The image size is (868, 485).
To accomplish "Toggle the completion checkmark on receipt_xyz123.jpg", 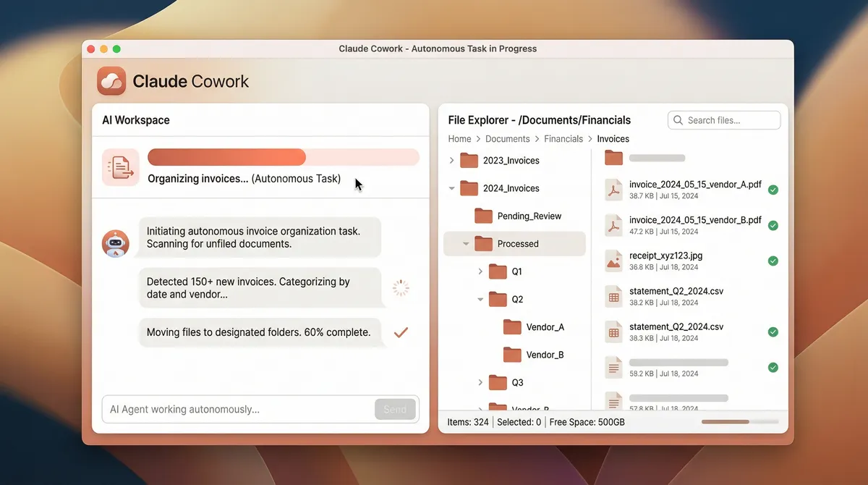I will point(773,261).
